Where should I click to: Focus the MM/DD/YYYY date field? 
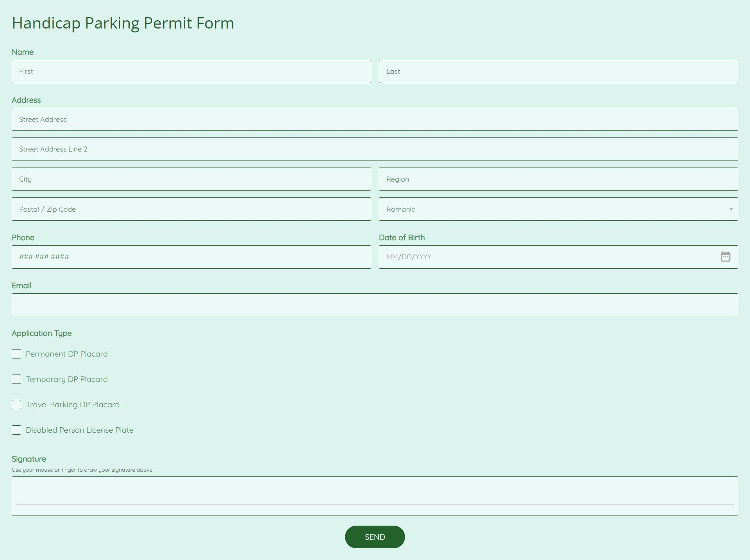click(547, 257)
